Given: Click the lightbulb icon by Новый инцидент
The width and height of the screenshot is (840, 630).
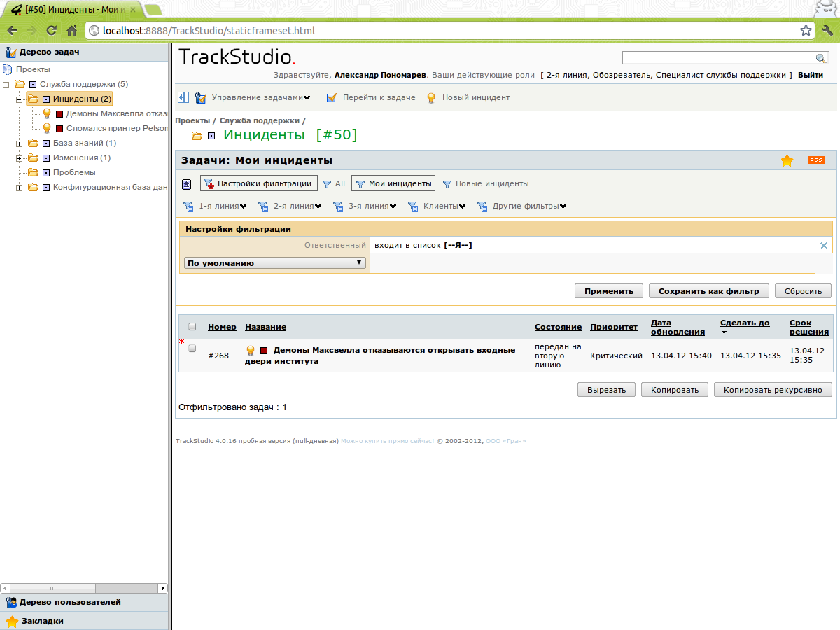Looking at the screenshot, I should [432, 98].
